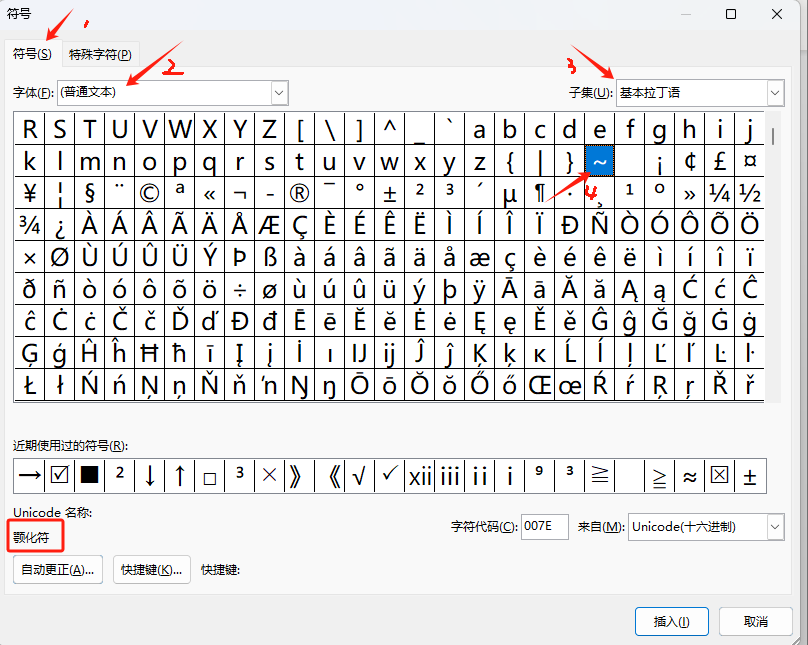
Task: Choose the crossed box ☒ recent symbol
Action: click(x=719, y=476)
